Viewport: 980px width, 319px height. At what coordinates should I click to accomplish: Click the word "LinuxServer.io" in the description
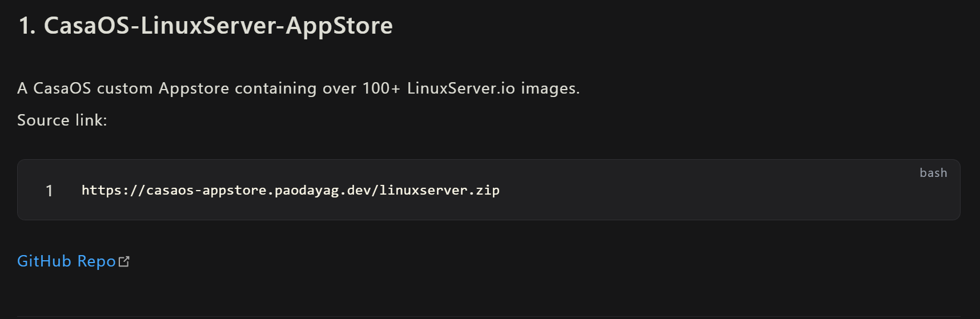pyautogui.click(x=461, y=88)
